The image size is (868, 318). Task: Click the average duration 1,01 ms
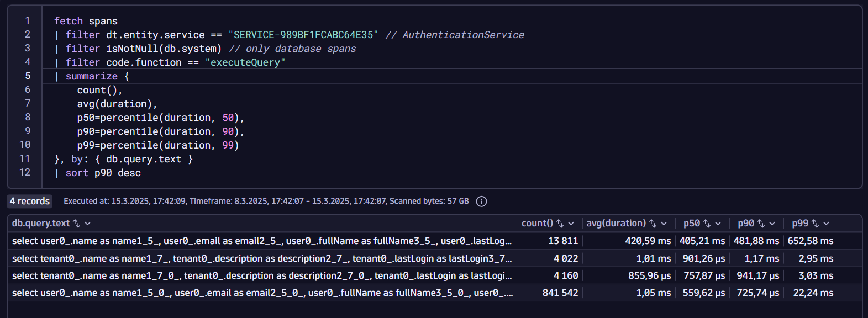pyautogui.click(x=654, y=258)
